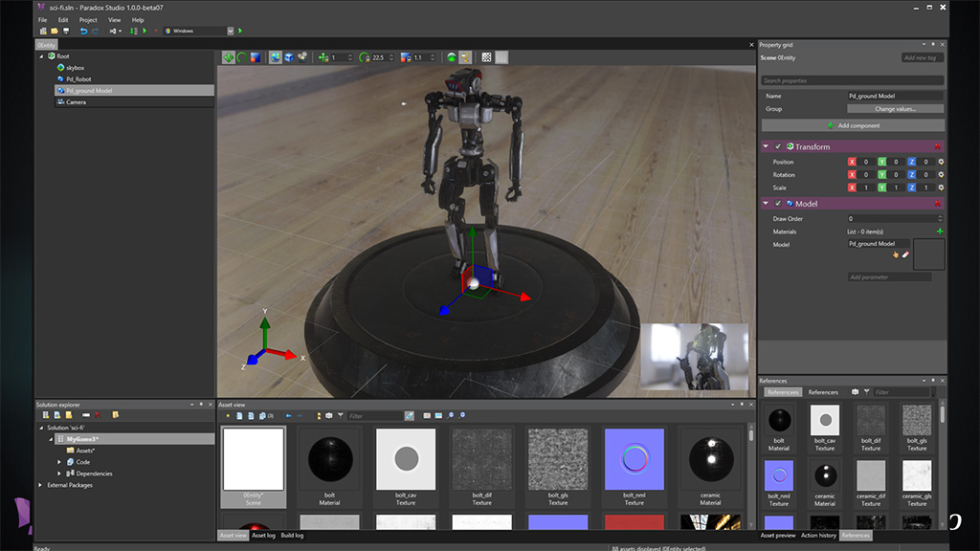
Task: Switch to the Build log tab
Action: (293, 535)
